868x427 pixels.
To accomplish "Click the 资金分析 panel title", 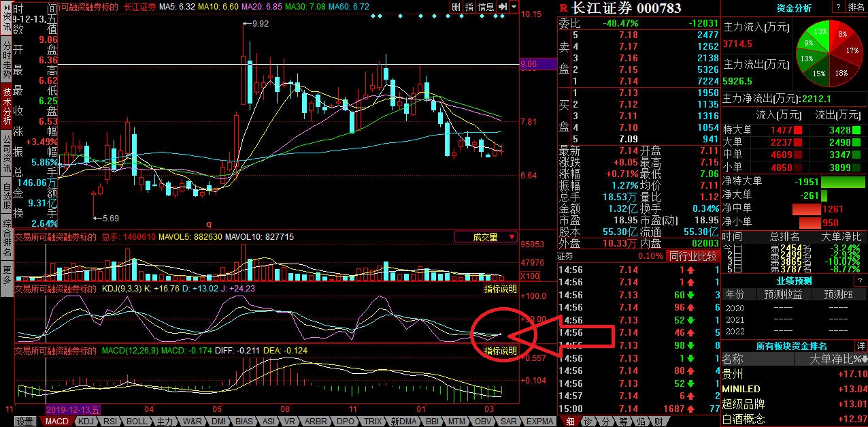I will [794, 7].
